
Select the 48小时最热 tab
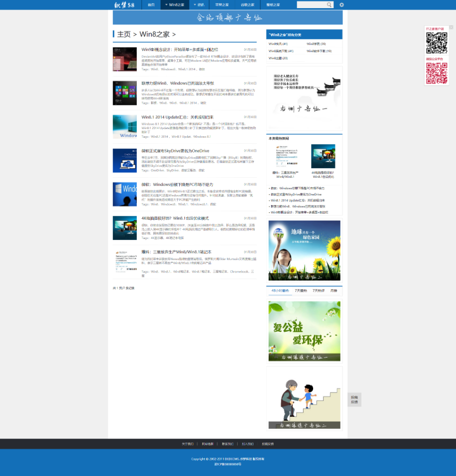tap(280, 291)
